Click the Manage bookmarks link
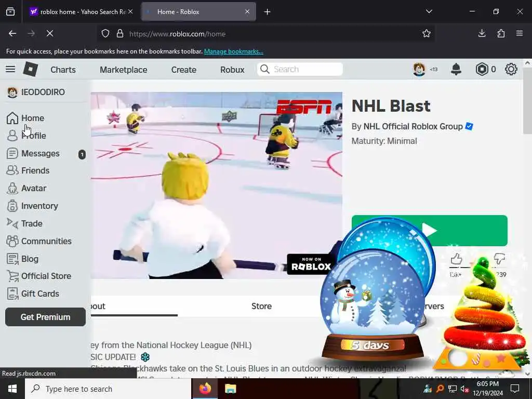This screenshot has width=532, height=399. pyautogui.click(x=234, y=51)
